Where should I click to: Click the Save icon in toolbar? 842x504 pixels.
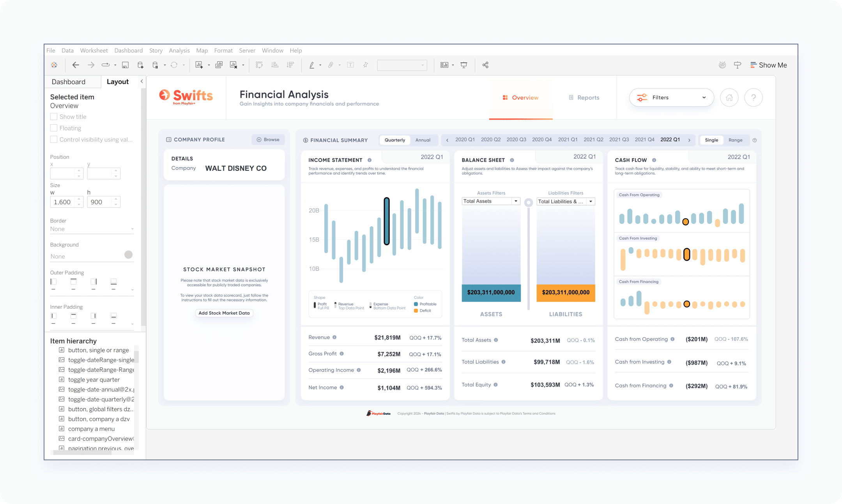tap(125, 65)
